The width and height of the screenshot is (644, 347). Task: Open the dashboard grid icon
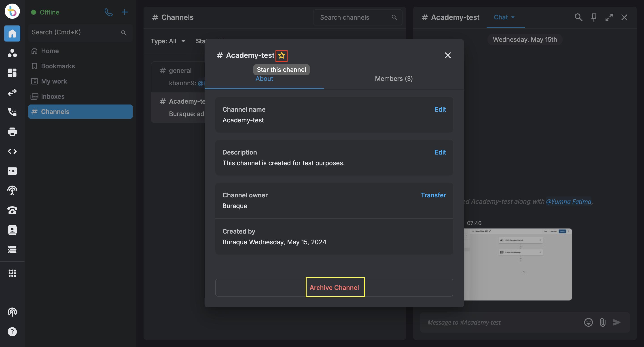(12, 73)
